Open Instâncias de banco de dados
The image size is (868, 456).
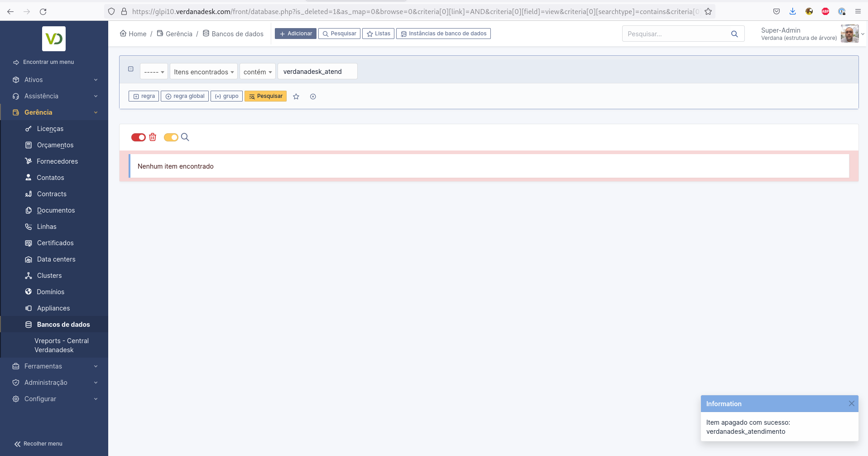(443, 33)
